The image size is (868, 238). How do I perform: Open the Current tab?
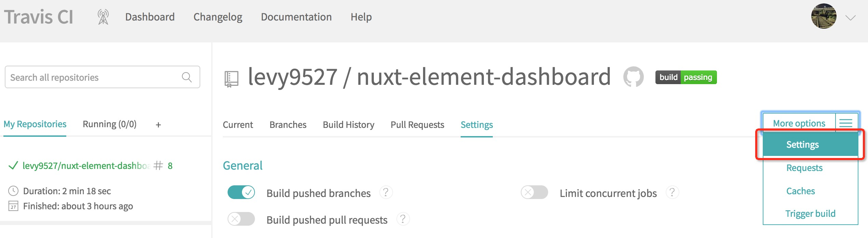[x=238, y=125]
